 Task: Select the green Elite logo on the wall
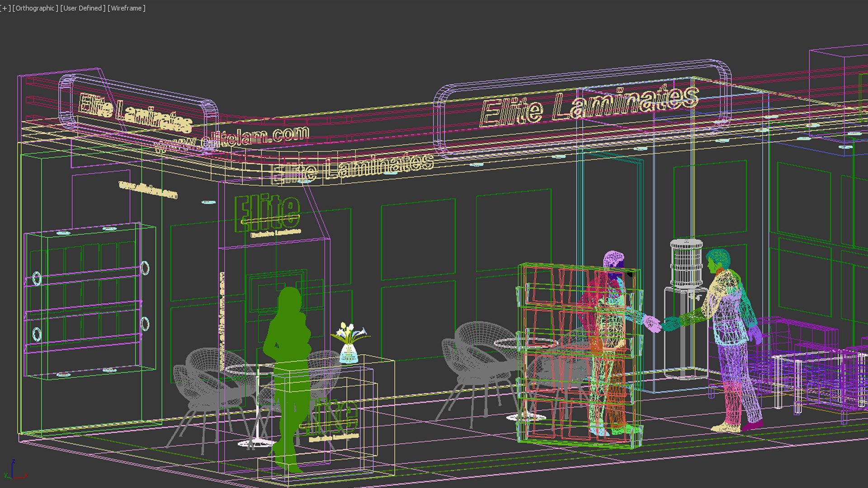(x=267, y=212)
